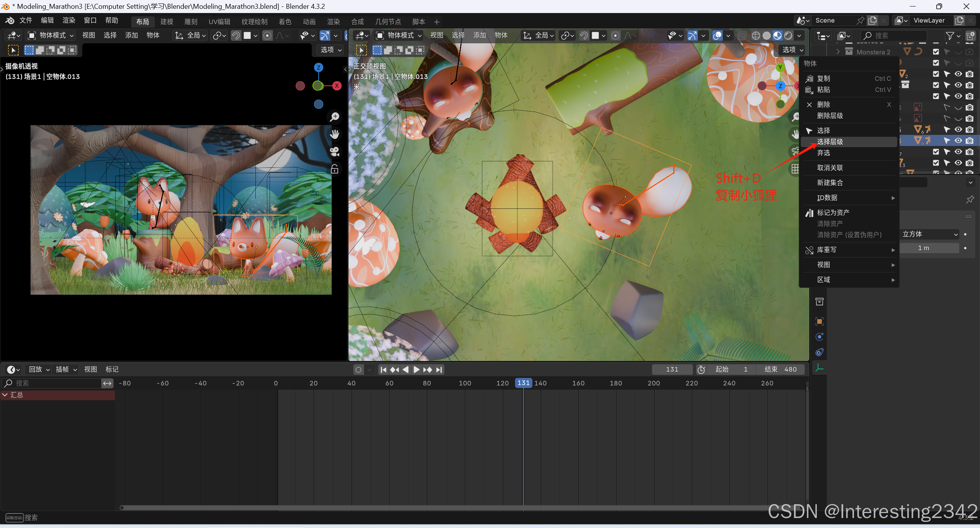This screenshot has height=528, width=980.
Task: Jump to the timeline's end frame
Action: click(439, 369)
